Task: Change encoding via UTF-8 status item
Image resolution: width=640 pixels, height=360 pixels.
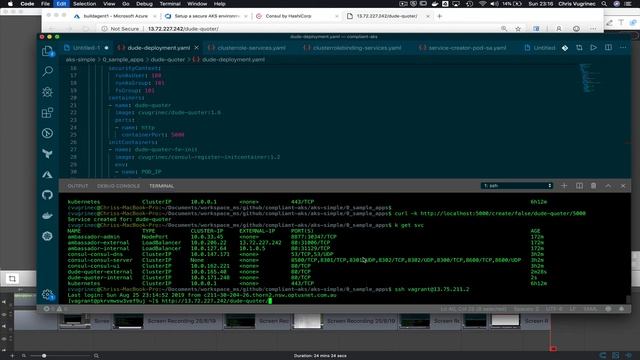Action: click(554, 309)
